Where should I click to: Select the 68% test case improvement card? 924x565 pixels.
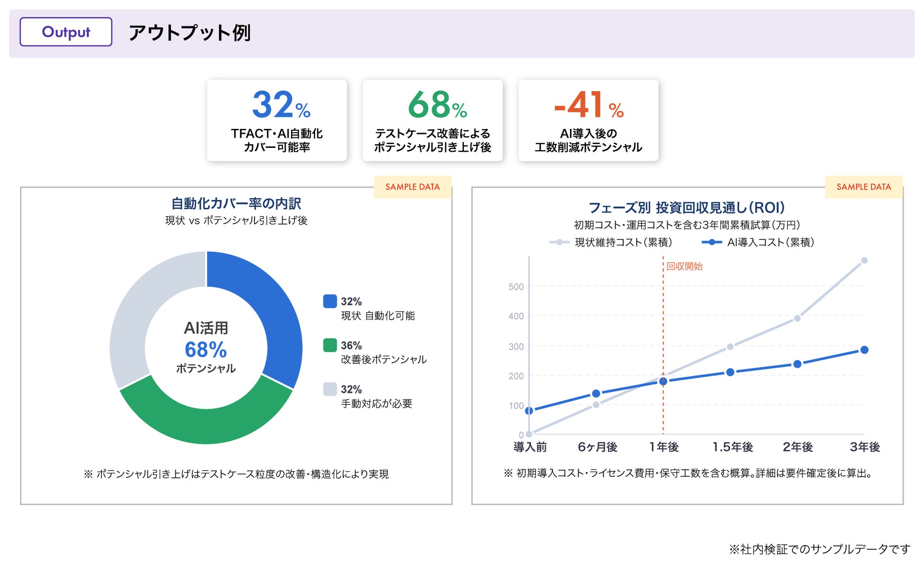432,120
